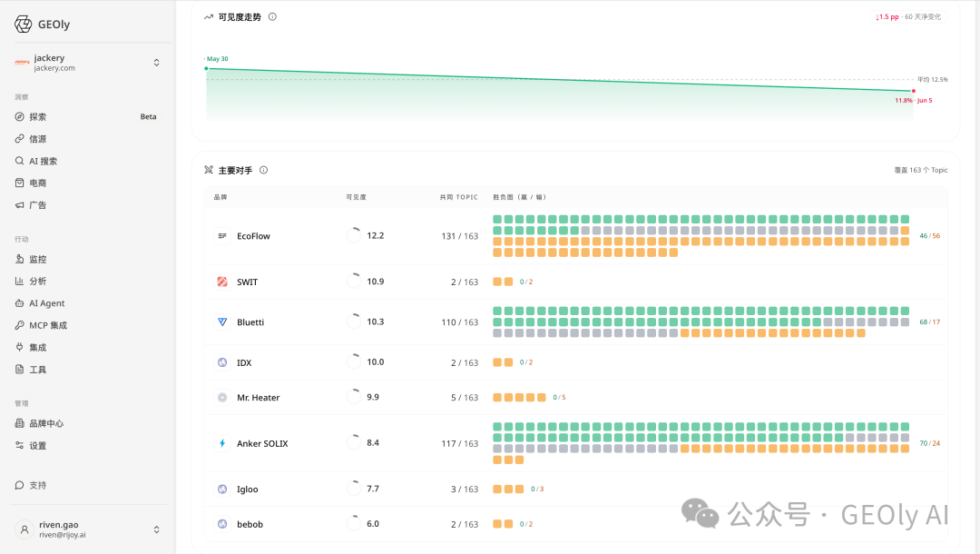Click the 广告 megaphone icon
The height and width of the screenshot is (554, 980).
click(19, 205)
